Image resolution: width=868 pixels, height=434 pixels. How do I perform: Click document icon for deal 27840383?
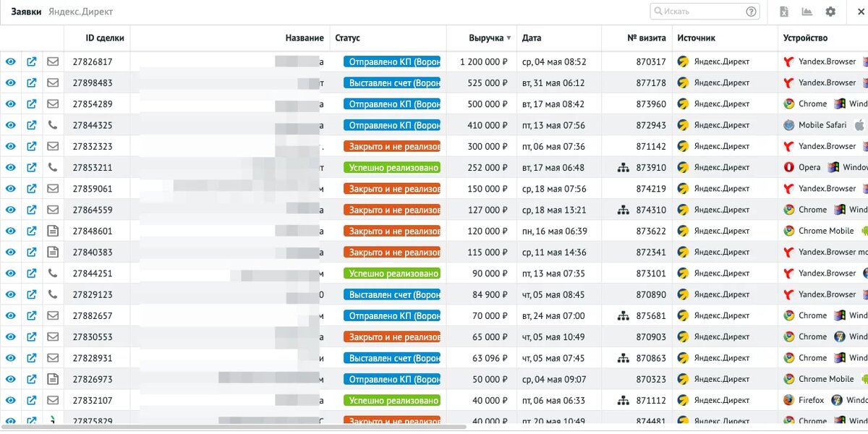pos(53,252)
